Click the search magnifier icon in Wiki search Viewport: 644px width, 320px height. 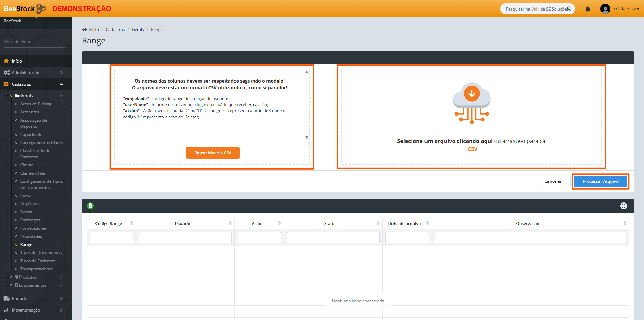(569, 9)
